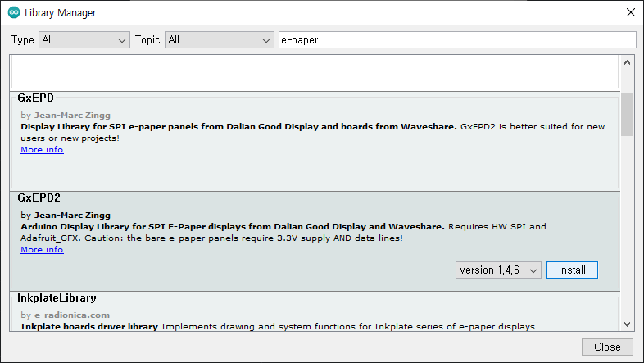This screenshot has height=363, width=644.
Task: Click the search field containing e-paper
Action: pyautogui.click(x=457, y=40)
